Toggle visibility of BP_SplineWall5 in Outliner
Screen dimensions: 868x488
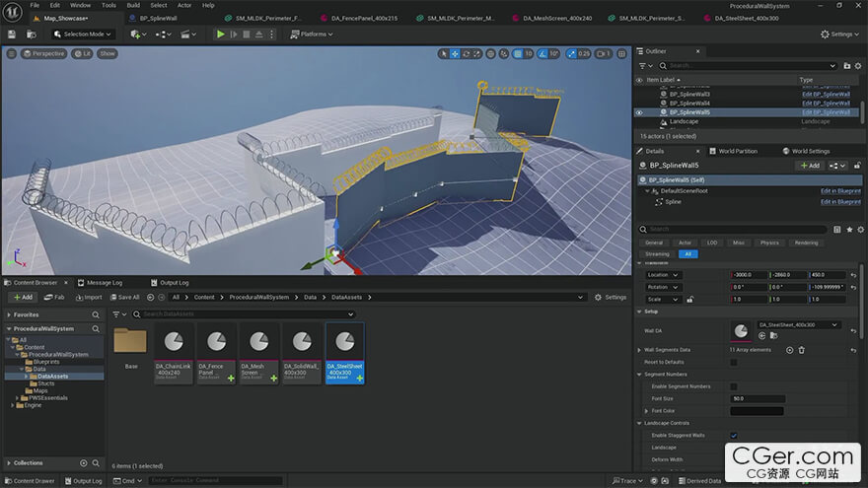[x=639, y=112]
